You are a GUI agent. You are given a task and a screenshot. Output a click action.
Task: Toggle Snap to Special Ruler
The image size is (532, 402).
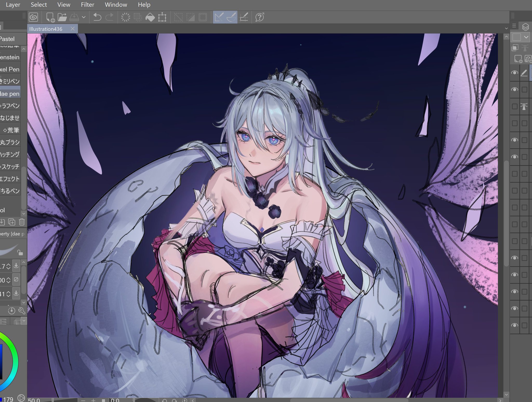click(x=231, y=17)
